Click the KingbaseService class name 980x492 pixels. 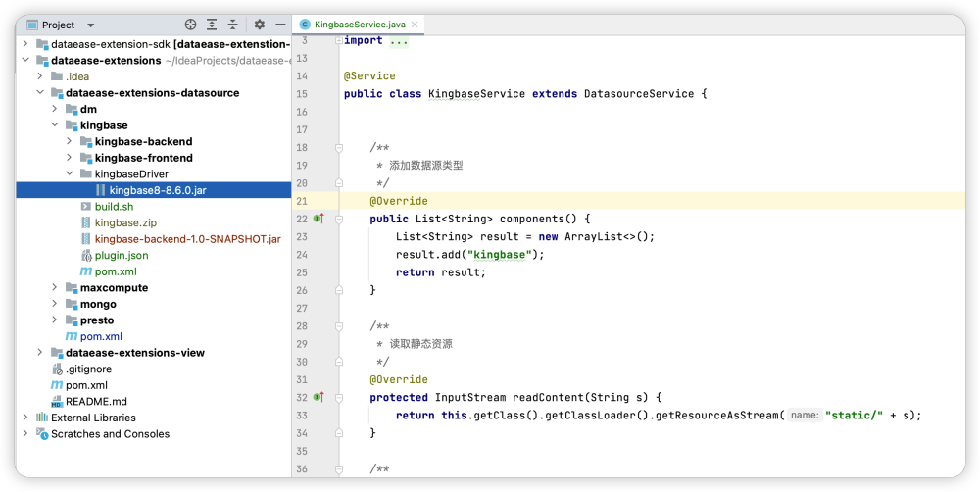click(x=477, y=94)
